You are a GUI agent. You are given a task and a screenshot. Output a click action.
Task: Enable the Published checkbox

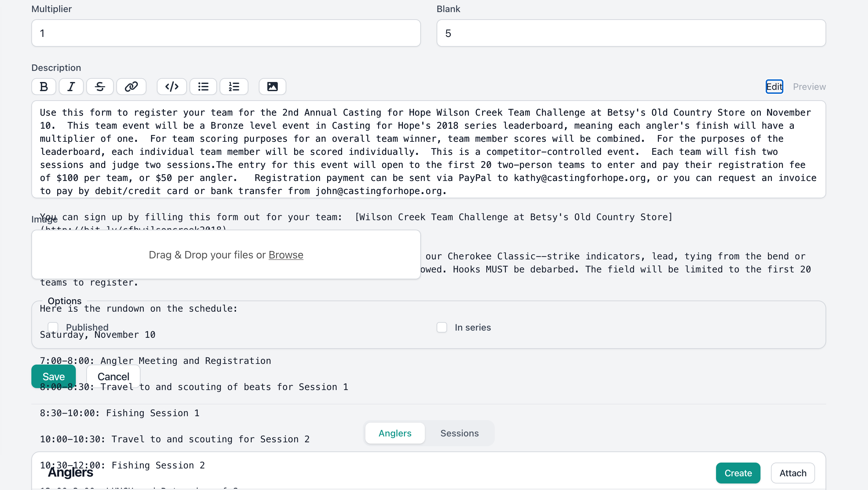coord(53,327)
